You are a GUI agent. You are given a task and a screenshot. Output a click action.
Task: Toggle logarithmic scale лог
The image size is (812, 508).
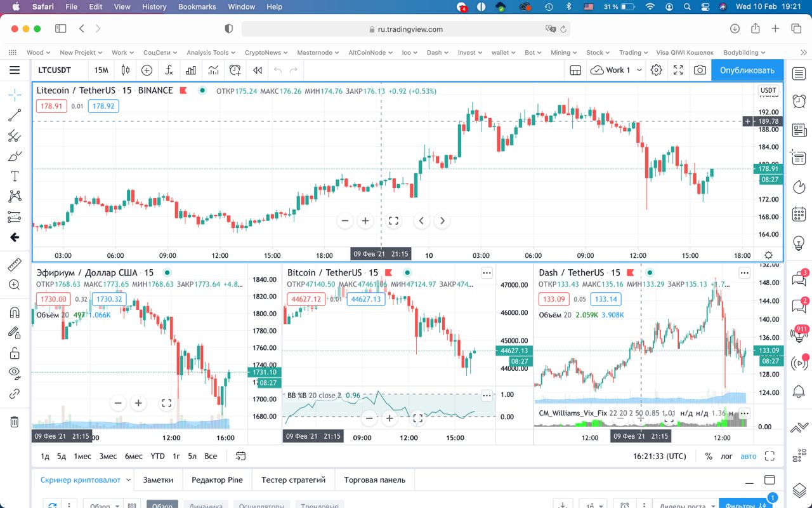(x=726, y=456)
